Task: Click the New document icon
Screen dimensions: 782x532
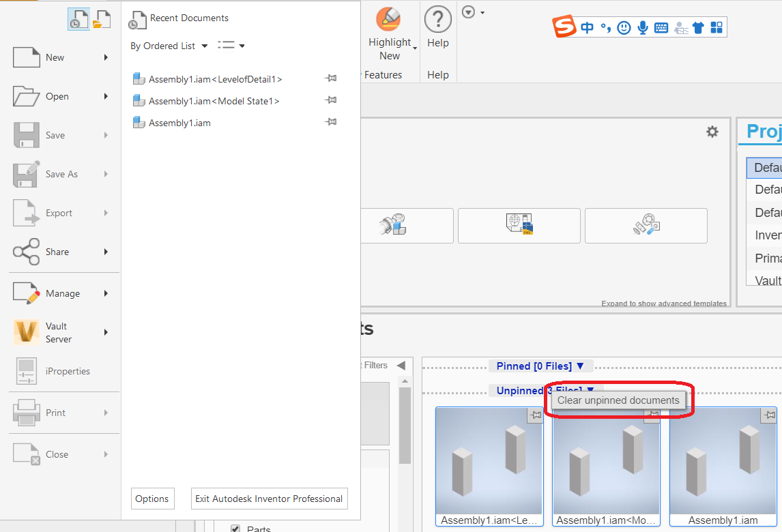Action: 26,57
